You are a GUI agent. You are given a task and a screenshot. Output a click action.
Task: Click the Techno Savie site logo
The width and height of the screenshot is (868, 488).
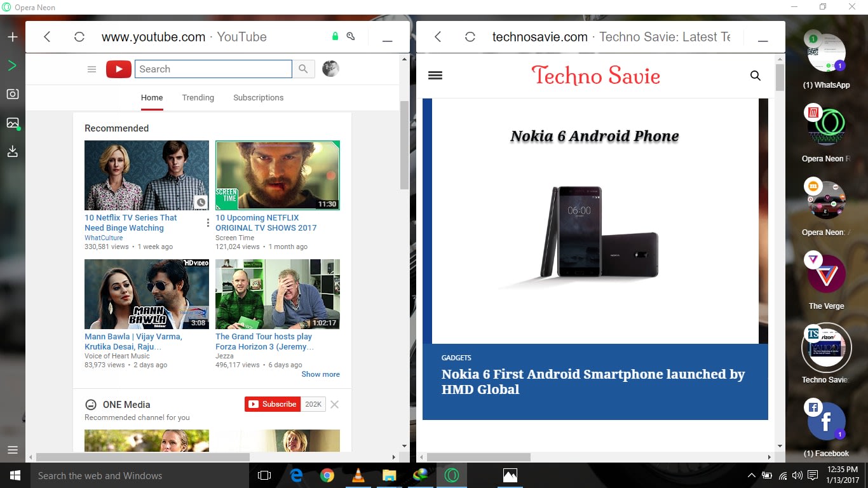pos(596,76)
